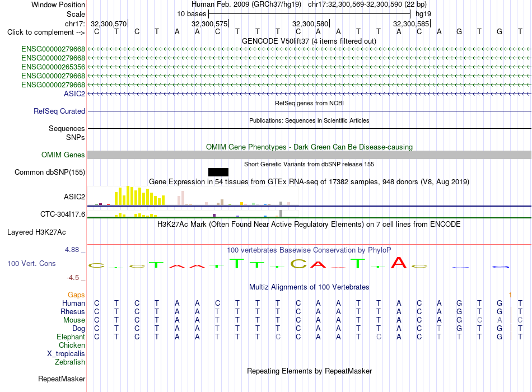Screen dimensions: 532x392
Task: Click the GENCODE V50lift37 track title
Action: click(309, 41)
